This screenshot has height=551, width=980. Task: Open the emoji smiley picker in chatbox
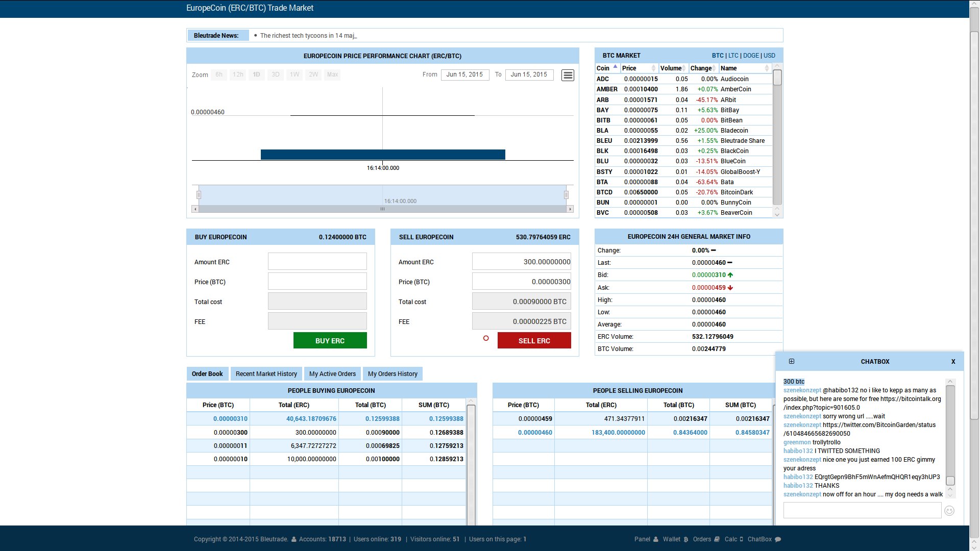tap(949, 511)
